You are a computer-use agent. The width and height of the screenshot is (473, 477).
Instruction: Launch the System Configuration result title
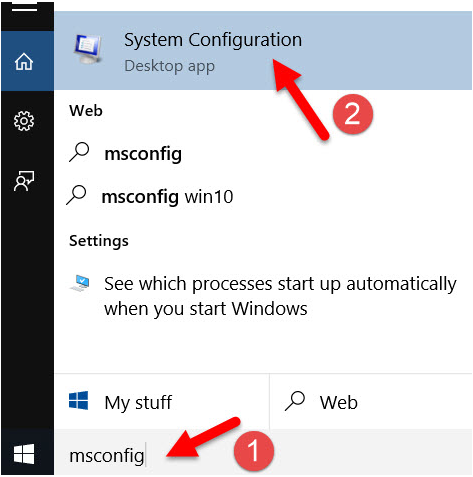pyautogui.click(x=213, y=40)
